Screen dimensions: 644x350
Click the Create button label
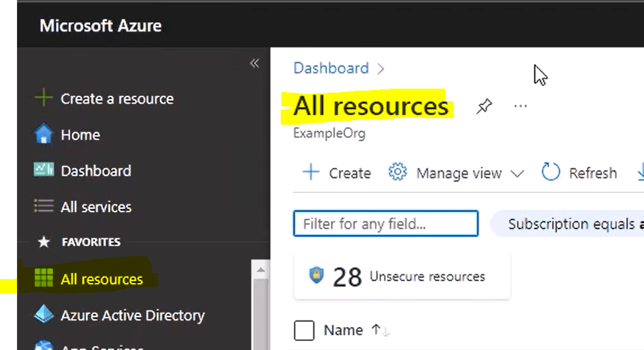350,173
